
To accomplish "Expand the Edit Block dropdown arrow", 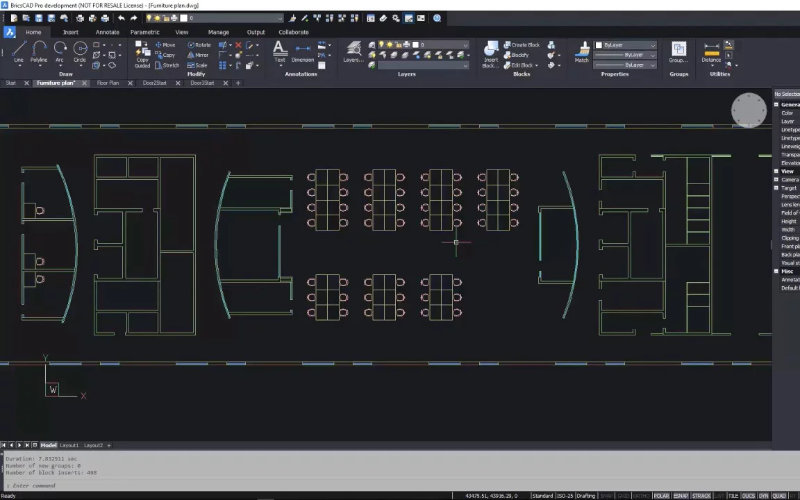I will tap(536, 65).
